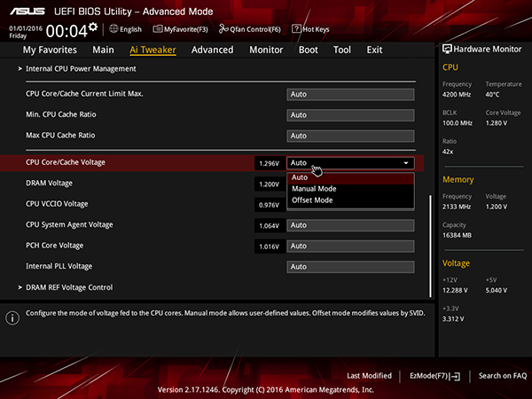Click the CPU Core/Cache Voltage dropdown arrow
Viewport: 532px width, 399px height.
tap(406, 163)
